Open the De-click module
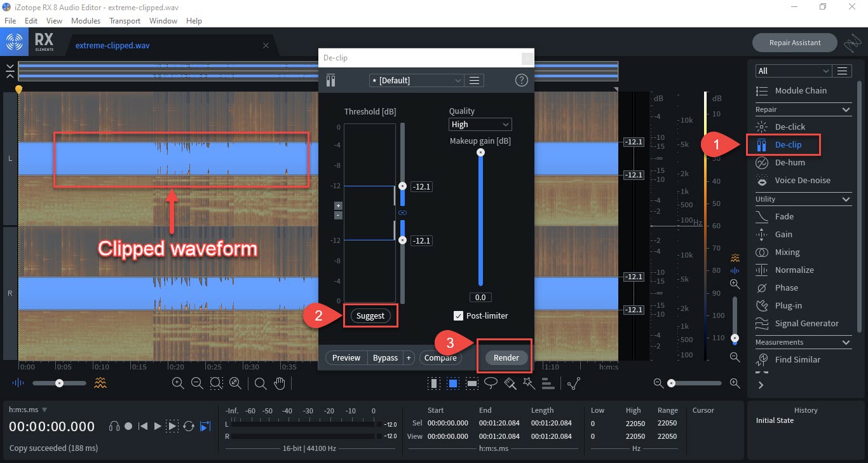868x463 pixels. tap(789, 127)
